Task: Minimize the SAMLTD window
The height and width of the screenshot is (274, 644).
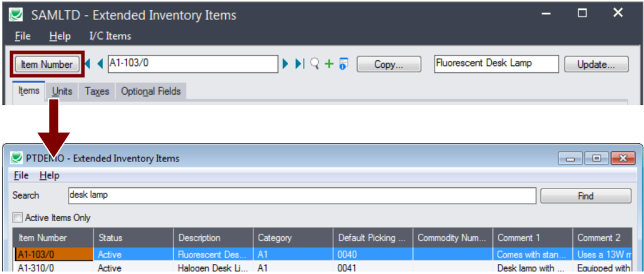Action: point(546,14)
